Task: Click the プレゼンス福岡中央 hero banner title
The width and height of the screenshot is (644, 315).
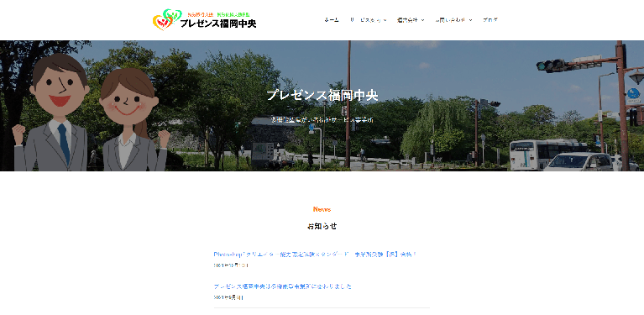Action: click(x=322, y=95)
